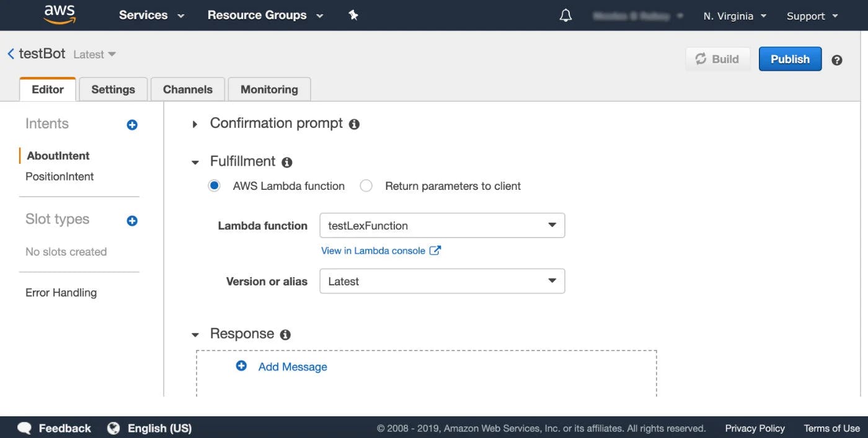Image resolution: width=868 pixels, height=438 pixels.
Task: Click the info icon beside Fulfillment
Action: (x=286, y=162)
